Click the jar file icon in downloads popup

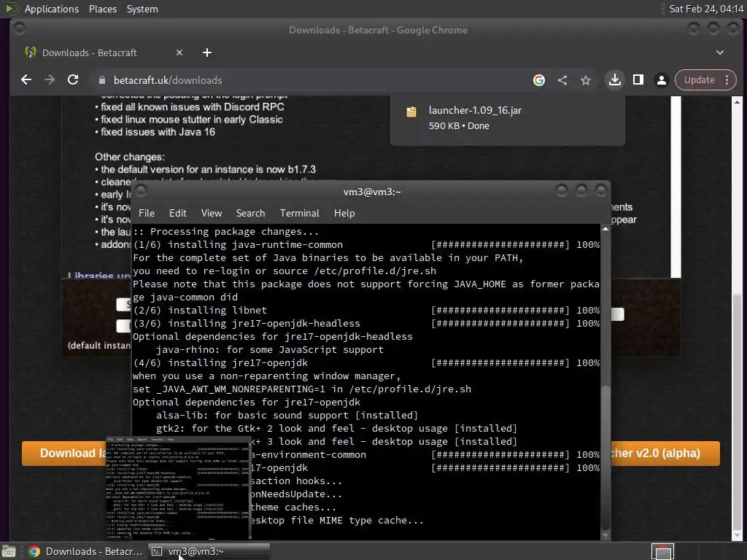click(411, 112)
